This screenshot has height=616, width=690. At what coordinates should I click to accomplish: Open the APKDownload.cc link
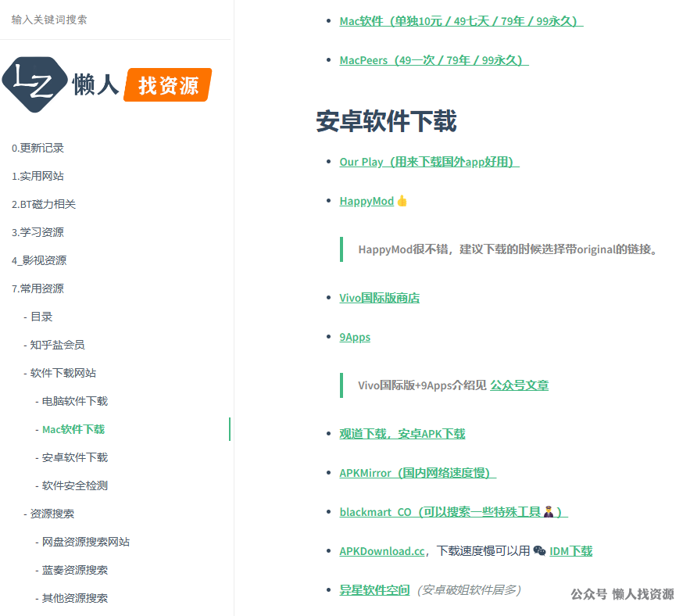[x=382, y=551]
